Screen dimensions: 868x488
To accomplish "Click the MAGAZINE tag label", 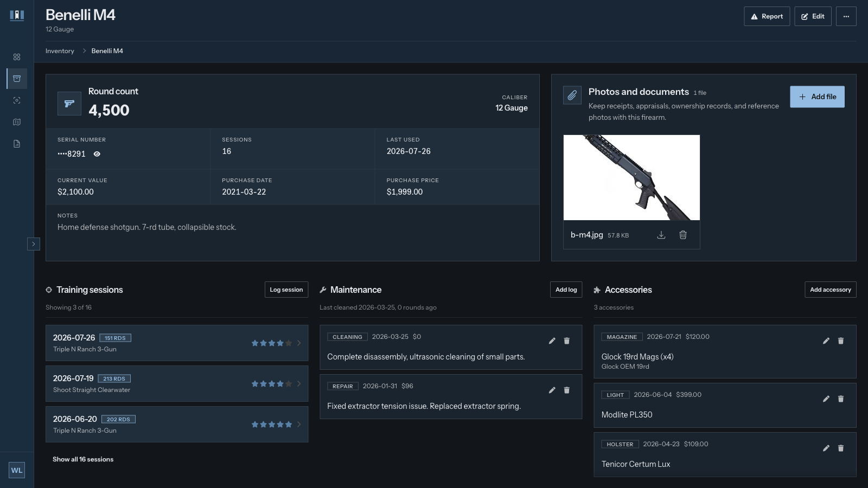I will 622,337.
